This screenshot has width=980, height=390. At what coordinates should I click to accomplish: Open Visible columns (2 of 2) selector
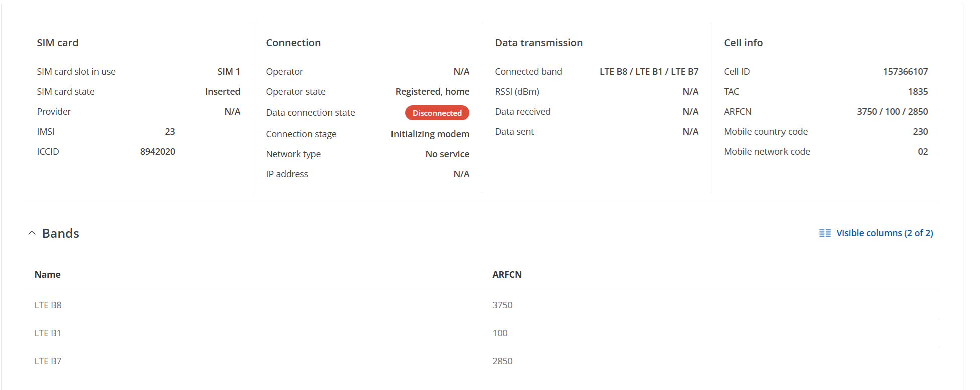(x=876, y=233)
